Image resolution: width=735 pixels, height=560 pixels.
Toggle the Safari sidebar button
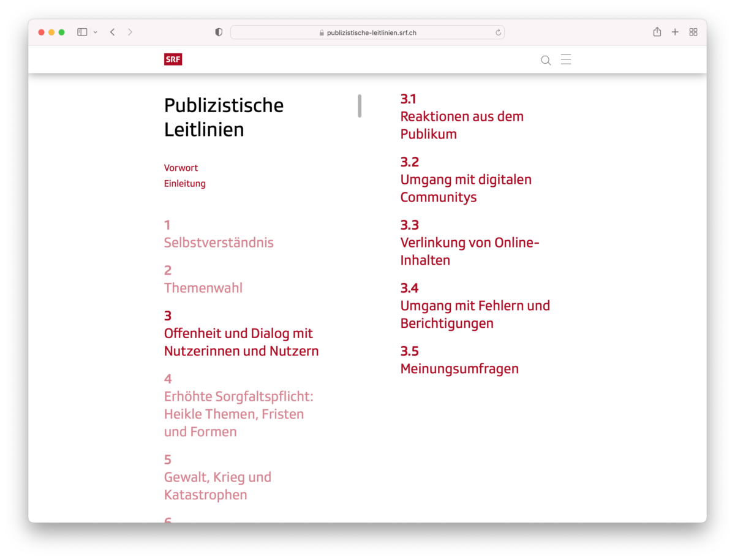82,32
